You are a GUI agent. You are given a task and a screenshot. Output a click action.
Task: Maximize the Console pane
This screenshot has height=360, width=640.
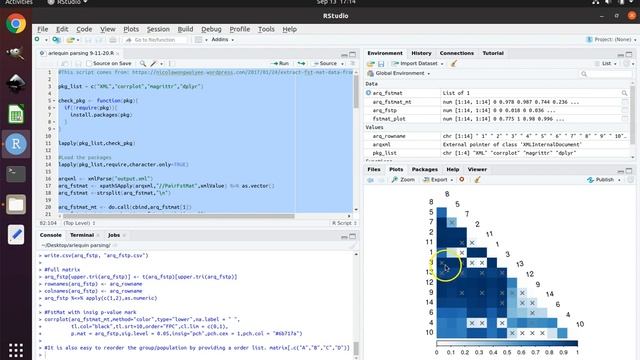[352, 236]
